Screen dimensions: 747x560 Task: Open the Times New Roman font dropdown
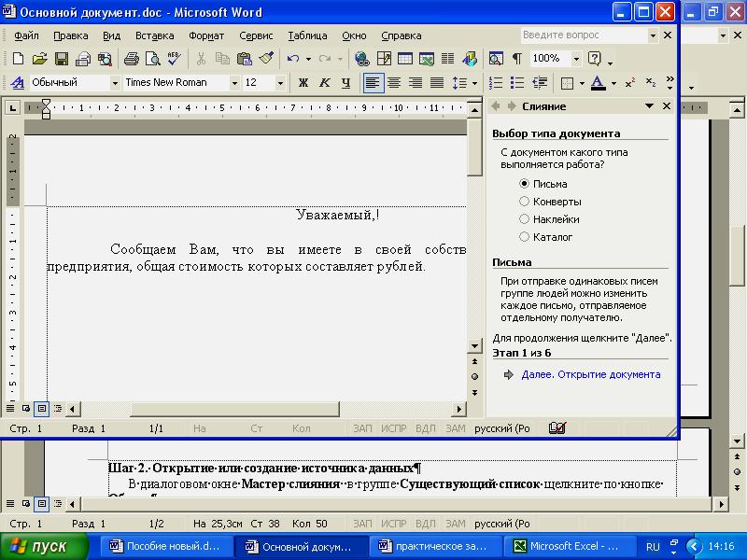(234, 83)
